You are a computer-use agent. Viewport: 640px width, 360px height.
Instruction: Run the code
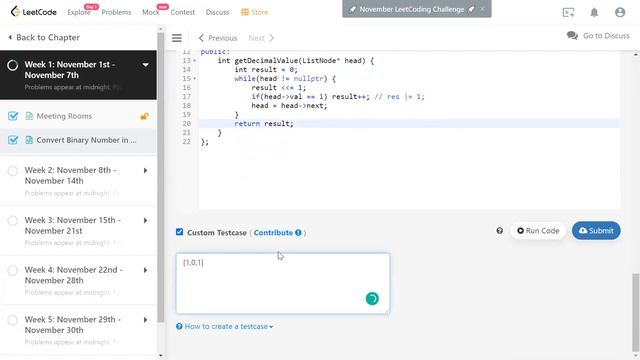coord(538,231)
